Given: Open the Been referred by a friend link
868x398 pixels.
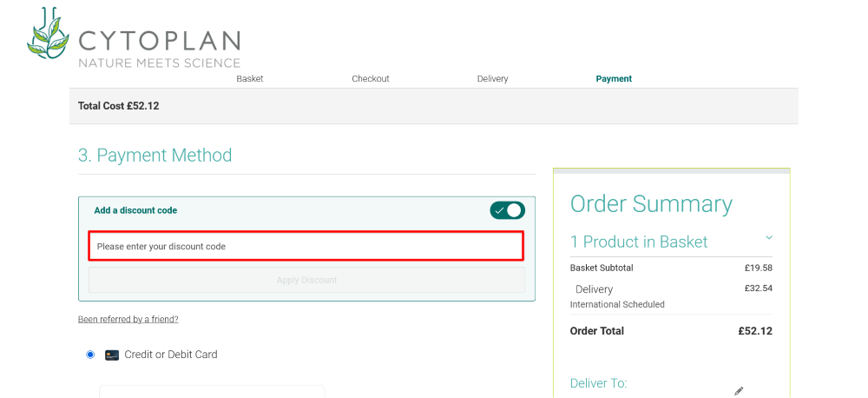Looking at the screenshot, I should [128, 319].
